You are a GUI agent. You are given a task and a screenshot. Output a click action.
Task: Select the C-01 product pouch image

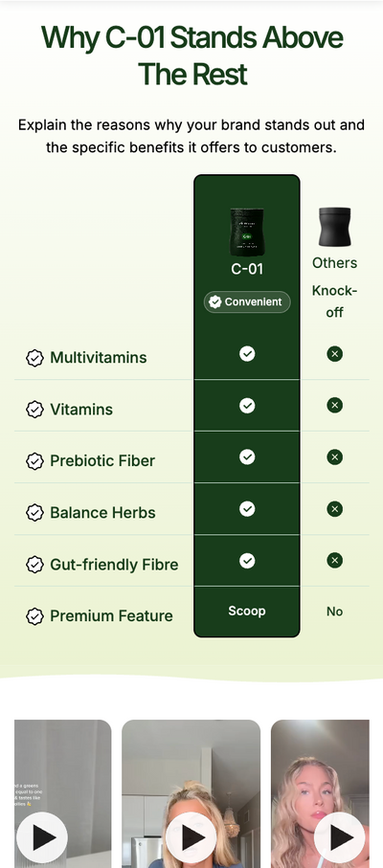coord(247,233)
